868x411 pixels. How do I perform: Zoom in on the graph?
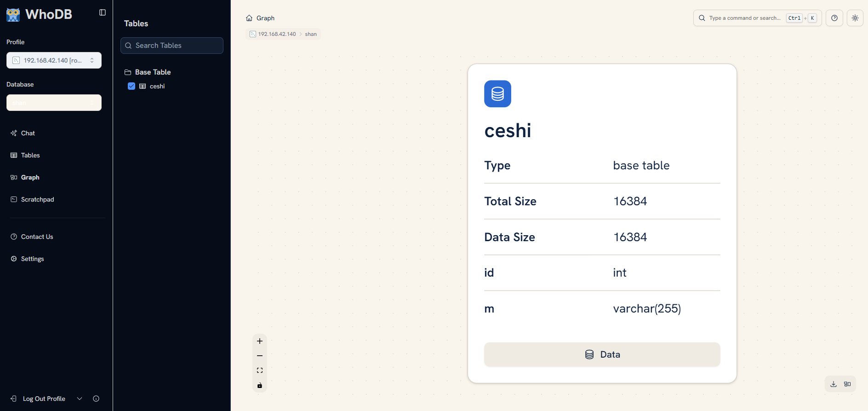tap(260, 341)
